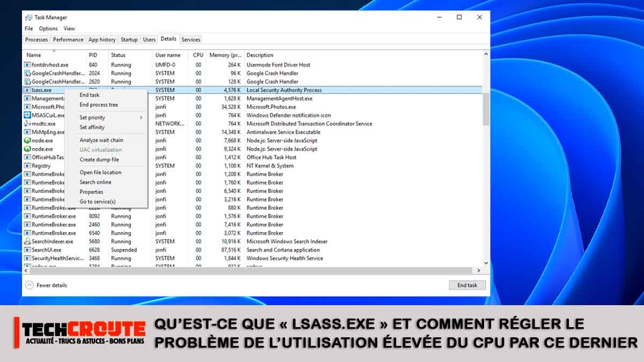Image resolution: width=644 pixels, height=362 pixels.
Task: Click the SearchIndexer.exe process icon
Action: click(28, 241)
